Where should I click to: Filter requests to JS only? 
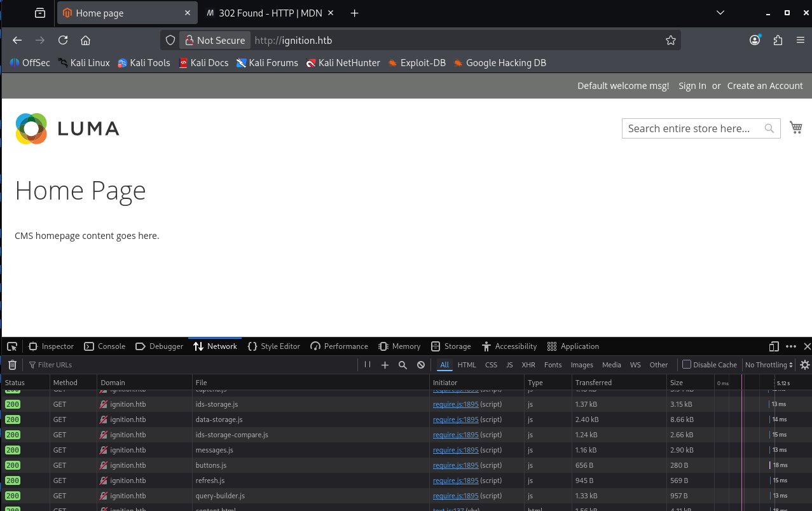coord(509,364)
